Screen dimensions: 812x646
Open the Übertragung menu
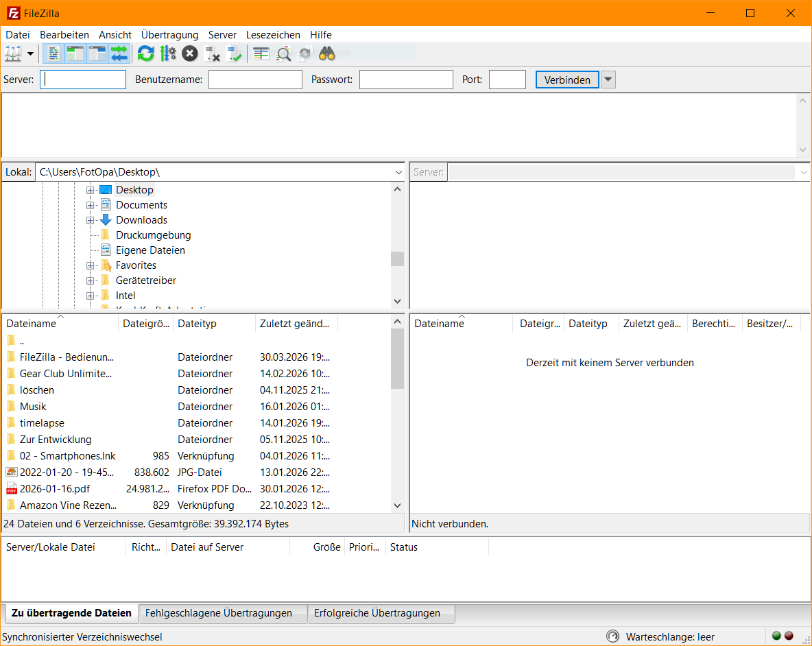click(169, 34)
